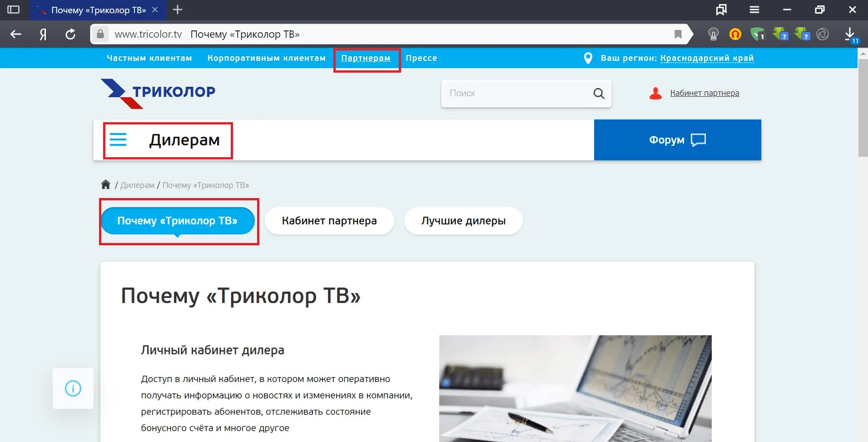Screen dimensions: 868x442
Task: Click the page vertical scrollbar thumb
Action: point(863,108)
